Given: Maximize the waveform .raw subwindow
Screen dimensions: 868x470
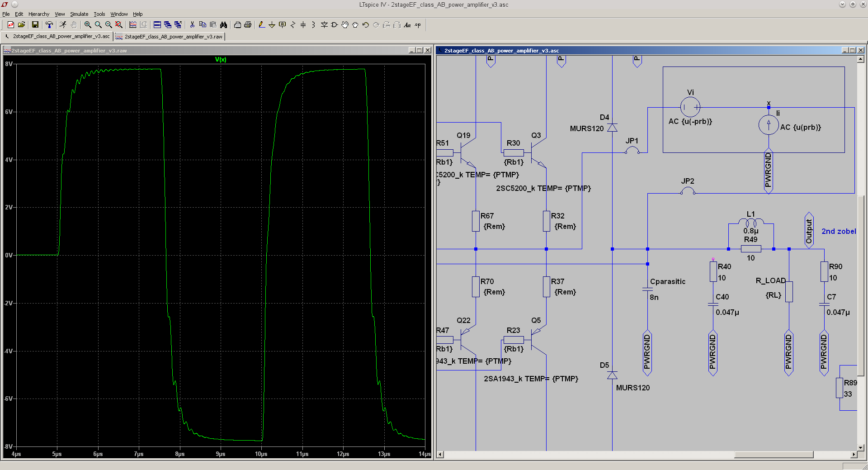Looking at the screenshot, I should tap(420, 50).
